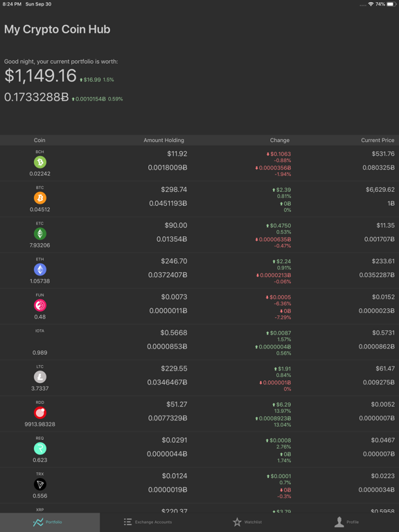Tap the Tron TRX coin icon

[x=40, y=484]
